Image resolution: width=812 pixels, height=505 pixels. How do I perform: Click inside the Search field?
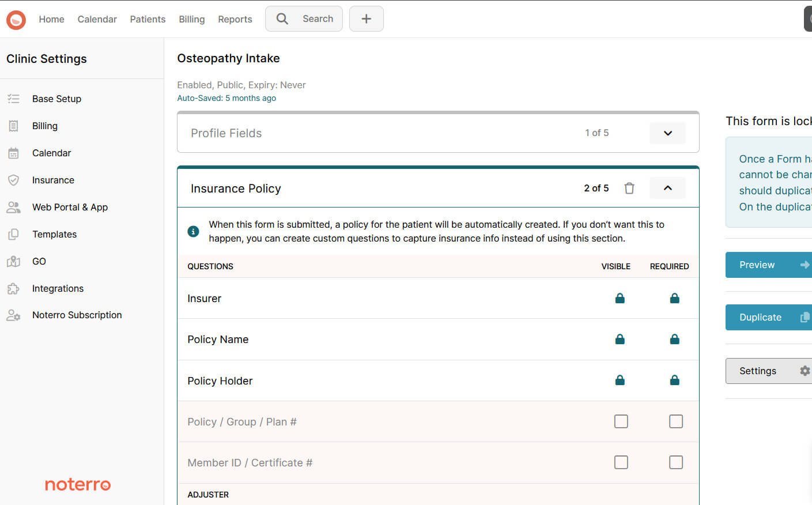click(304, 18)
